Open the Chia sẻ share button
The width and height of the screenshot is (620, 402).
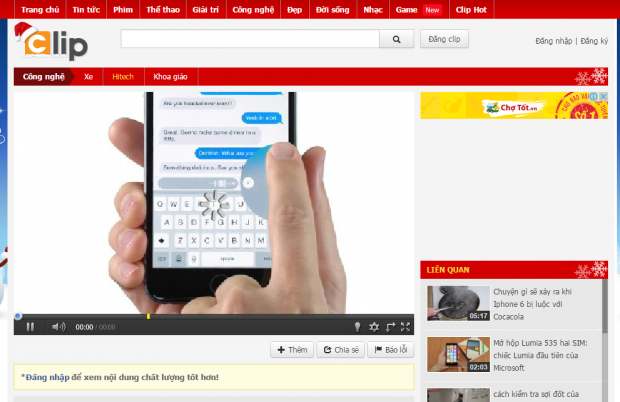339,350
